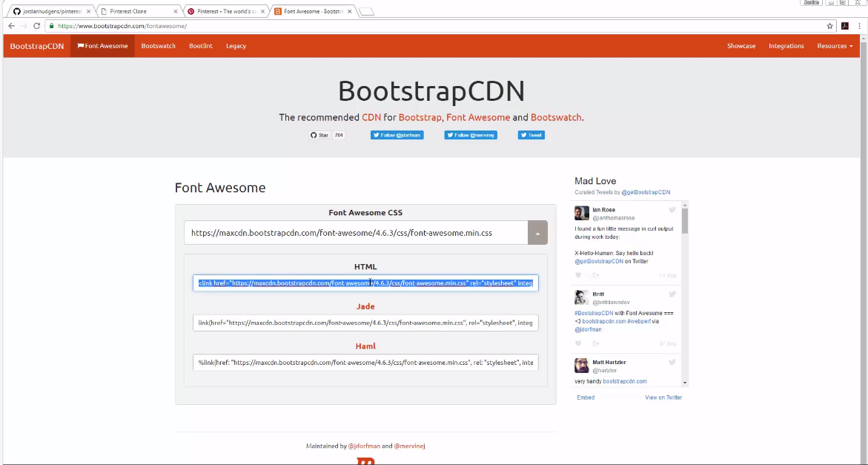This screenshot has height=465, width=868.
Task: Click the Embed link below tweets
Action: coord(586,398)
